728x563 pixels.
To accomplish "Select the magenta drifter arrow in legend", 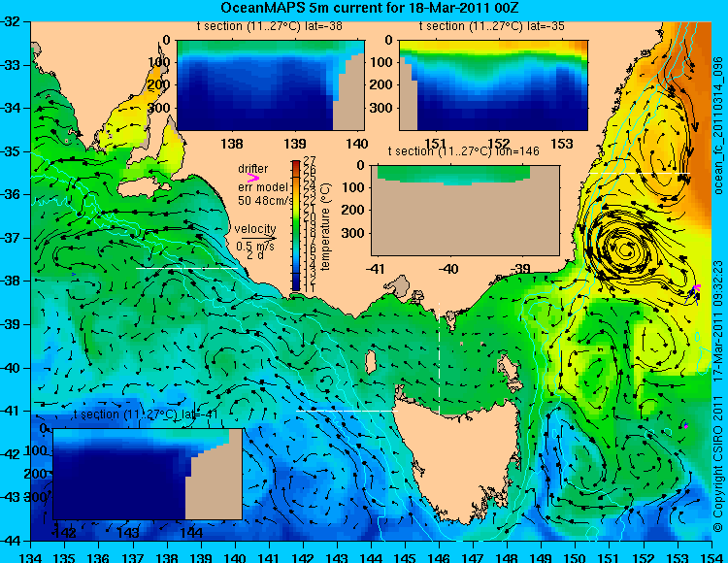I will coord(253,178).
